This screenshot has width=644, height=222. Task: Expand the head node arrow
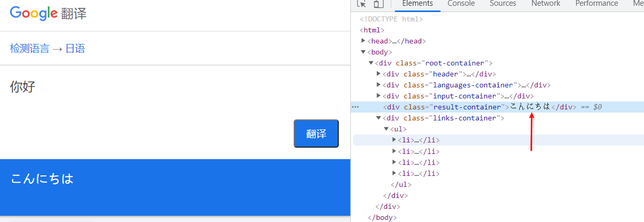tap(363, 41)
